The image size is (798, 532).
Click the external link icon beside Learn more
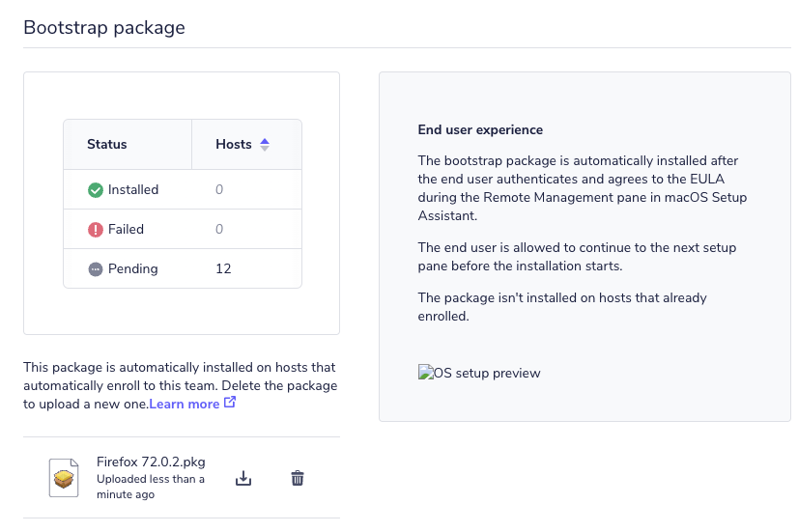pos(230,404)
